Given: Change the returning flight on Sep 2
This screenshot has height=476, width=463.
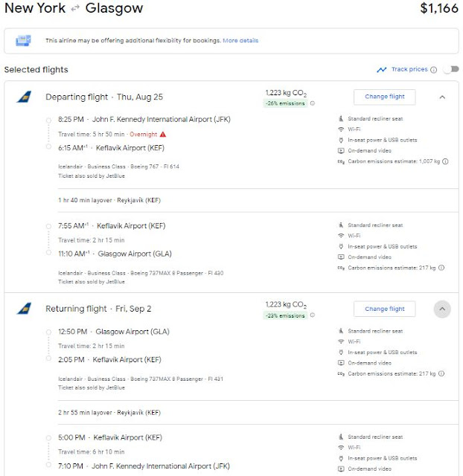Looking at the screenshot, I should point(385,309).
